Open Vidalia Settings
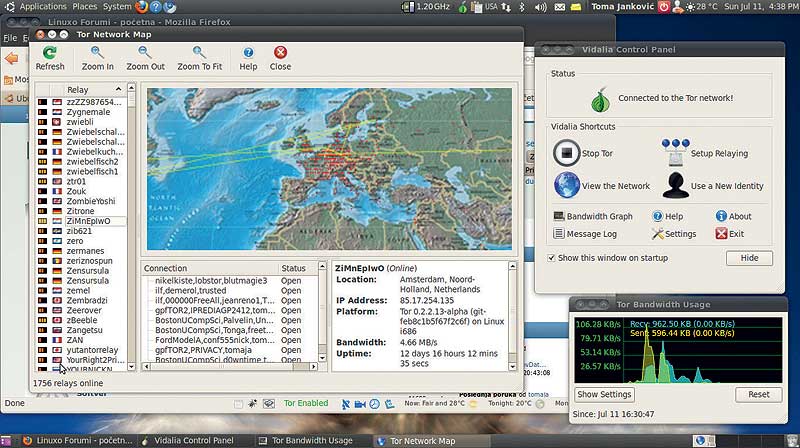This screenshot has width=800, height=448. [674, 234]
